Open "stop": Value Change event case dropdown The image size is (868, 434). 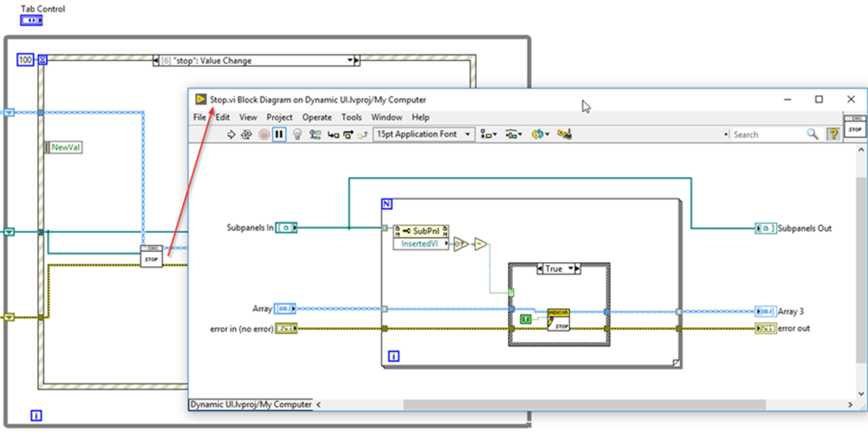point(350,60)
